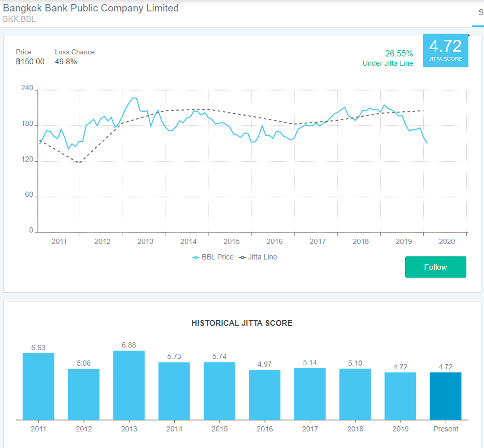This screenshot has height=448, width=484.
Task: Click the Present label under the last bar
Action: coord(446,429)
